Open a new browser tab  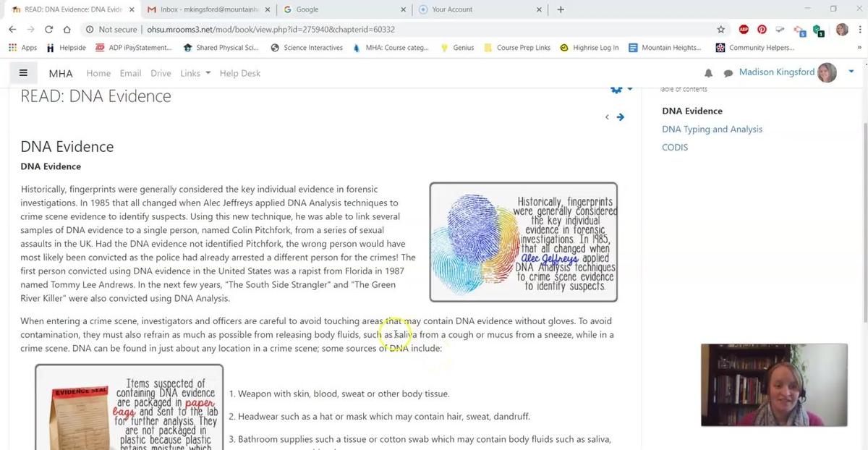[x=561, y=9]
